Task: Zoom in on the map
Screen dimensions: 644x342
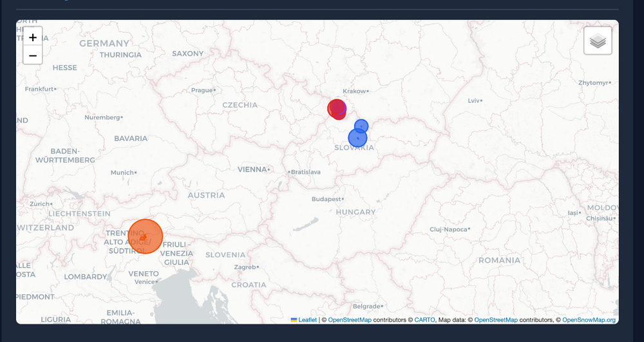Action: tap(33, 37)
